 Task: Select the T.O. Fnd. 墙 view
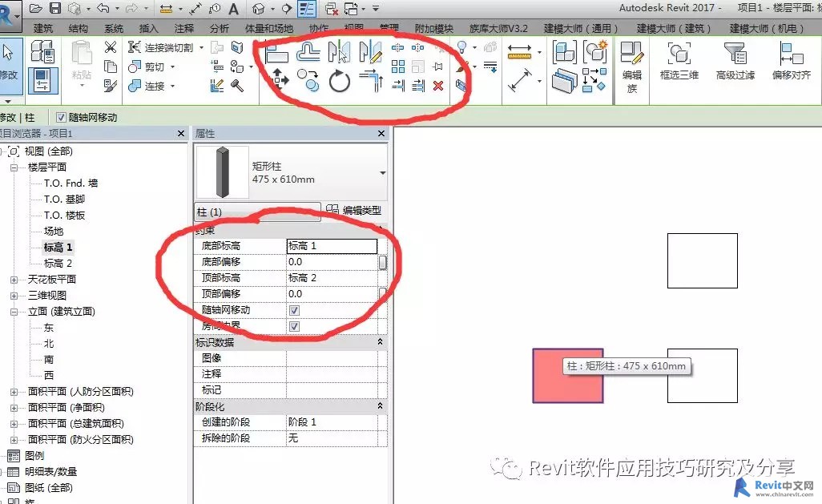tap(71, 183)
